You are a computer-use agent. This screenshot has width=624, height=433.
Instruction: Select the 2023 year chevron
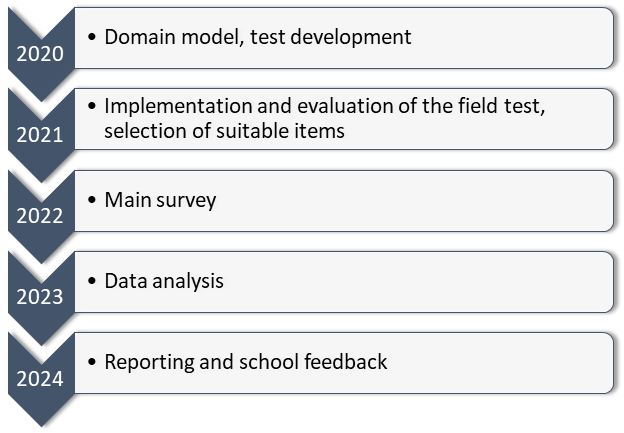(40, 296)
